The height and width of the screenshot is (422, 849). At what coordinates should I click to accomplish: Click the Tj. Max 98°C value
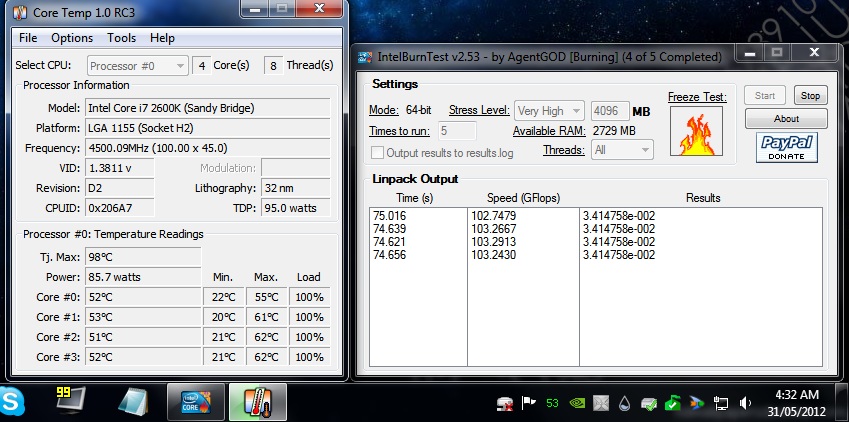point(143,257)
